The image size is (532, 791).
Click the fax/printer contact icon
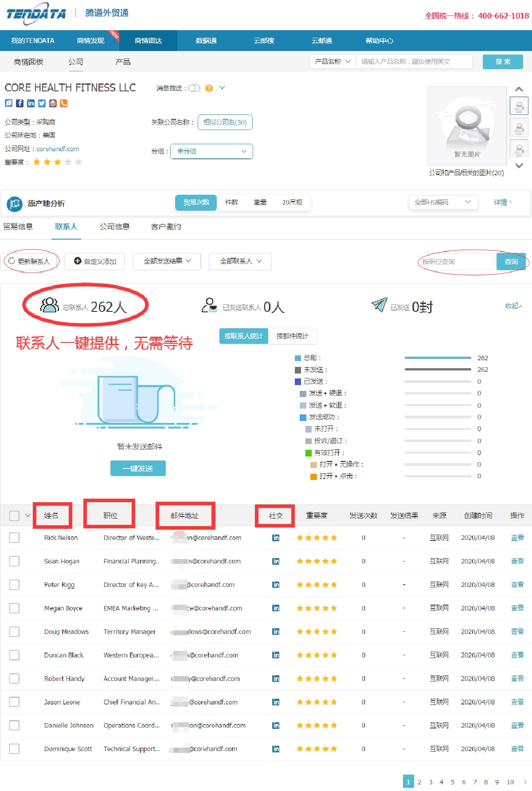(x=53, y=103)
